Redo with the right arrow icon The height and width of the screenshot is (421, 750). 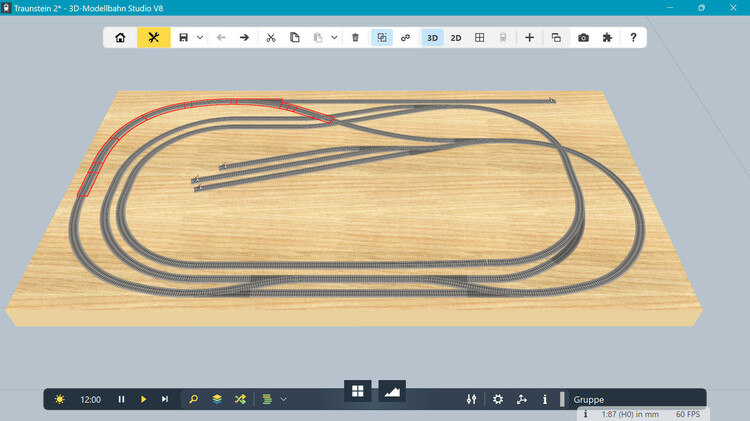coord(244,37)
